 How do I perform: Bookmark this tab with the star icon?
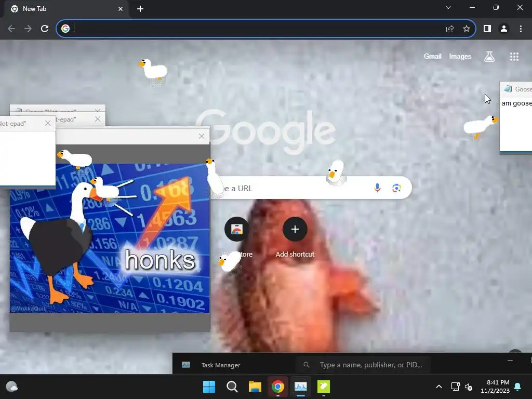click(x=467, y=29)
